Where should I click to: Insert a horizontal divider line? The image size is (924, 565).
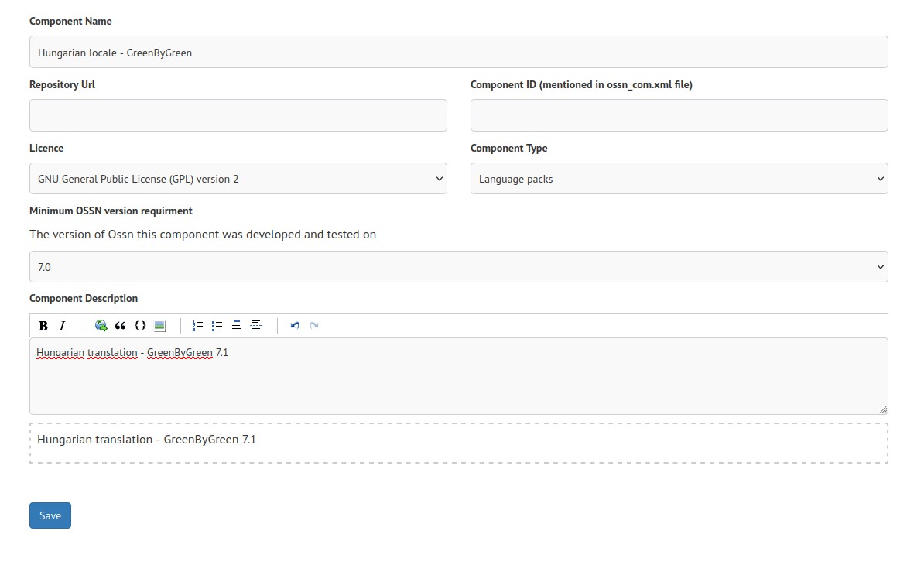[256, 326]
